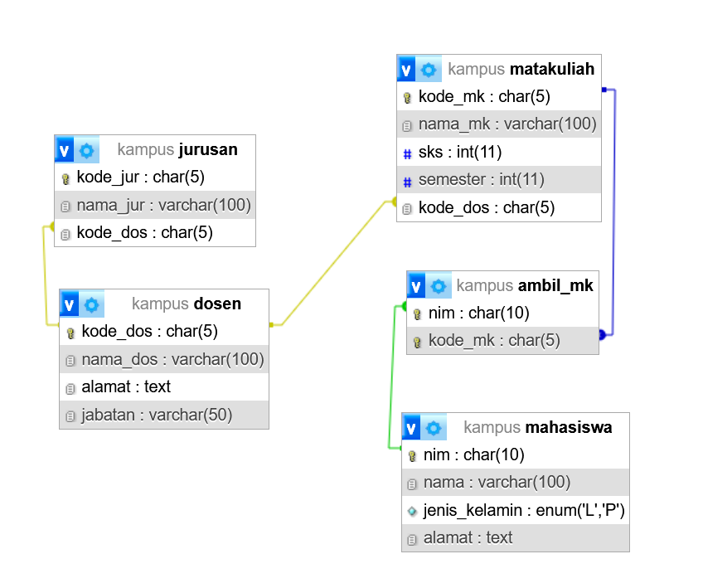703x588 pixels.
Task: Click the integer icon beside sks column
Action: point(407,153)
